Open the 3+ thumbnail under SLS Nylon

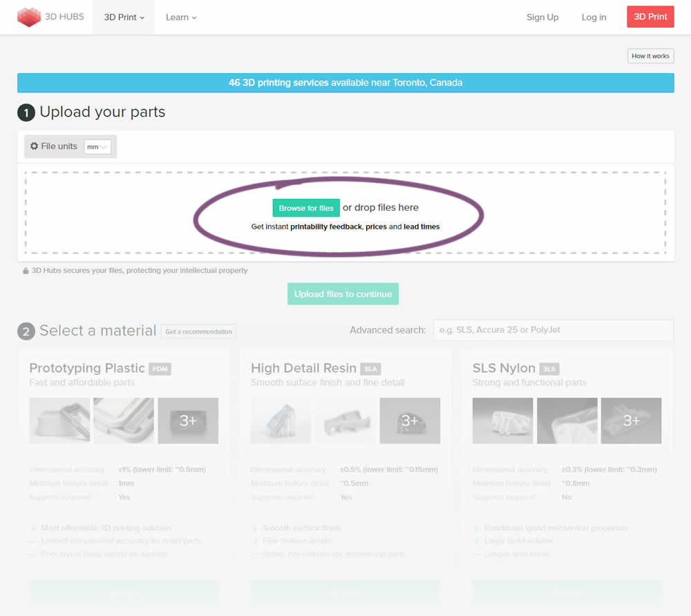pyautogui.click(x=631, y=421)
